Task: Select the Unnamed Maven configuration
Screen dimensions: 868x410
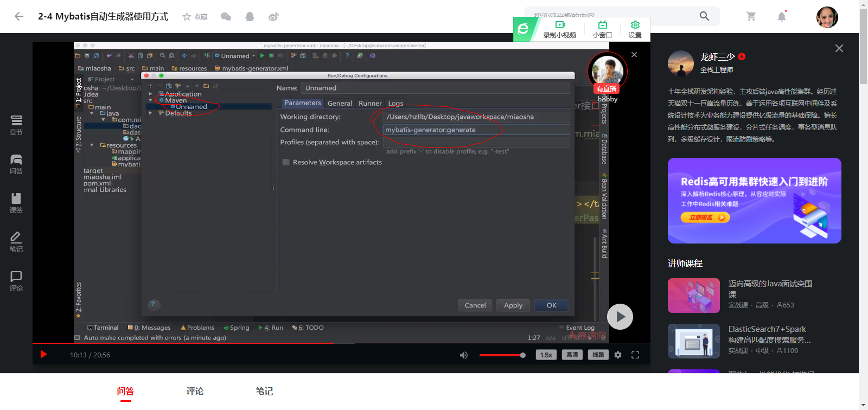Action: [191, 107]
